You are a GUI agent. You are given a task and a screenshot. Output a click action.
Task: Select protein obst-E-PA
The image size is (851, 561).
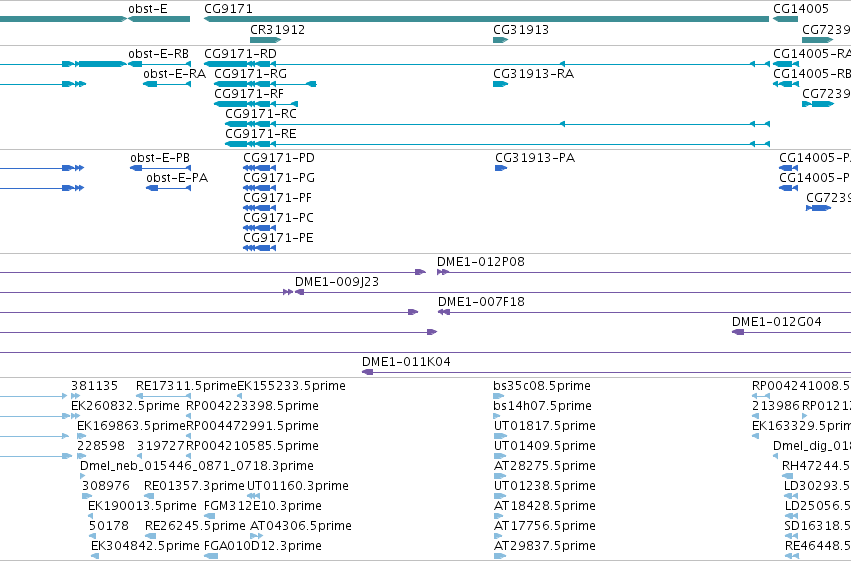(168, 188)
